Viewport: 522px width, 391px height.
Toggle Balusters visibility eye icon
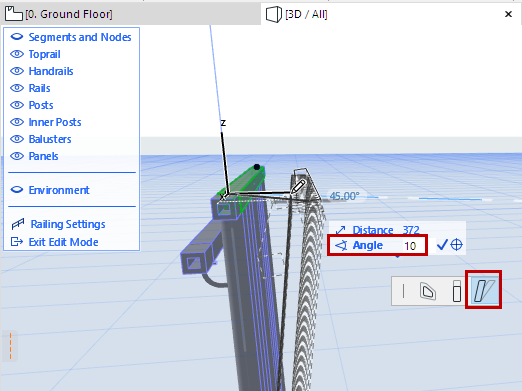(x=17, y=139)
